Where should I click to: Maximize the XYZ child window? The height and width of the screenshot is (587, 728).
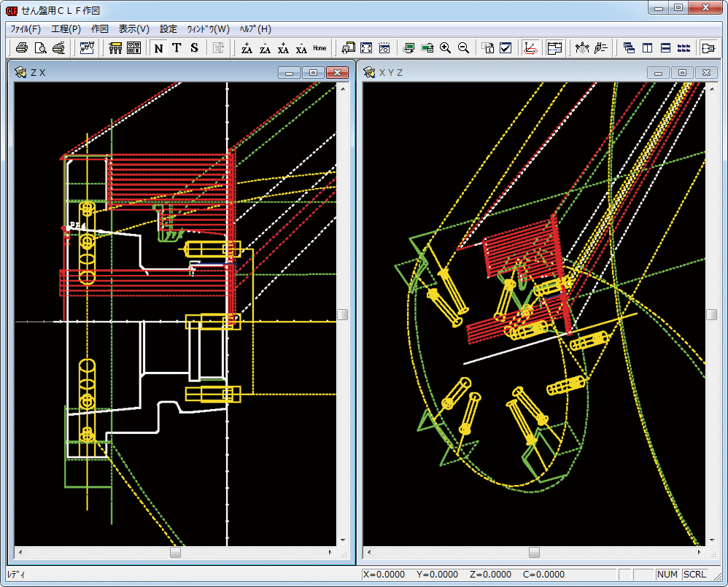tap(682, 72)
